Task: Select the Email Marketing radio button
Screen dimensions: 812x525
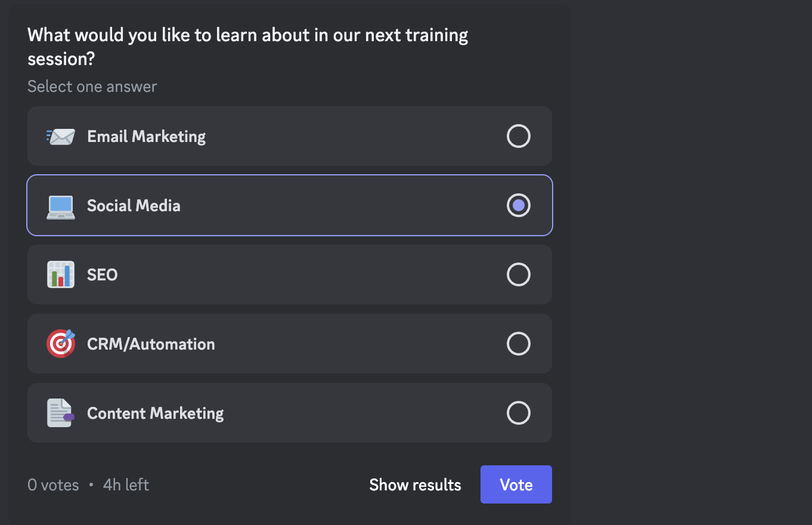Action: 518,136
